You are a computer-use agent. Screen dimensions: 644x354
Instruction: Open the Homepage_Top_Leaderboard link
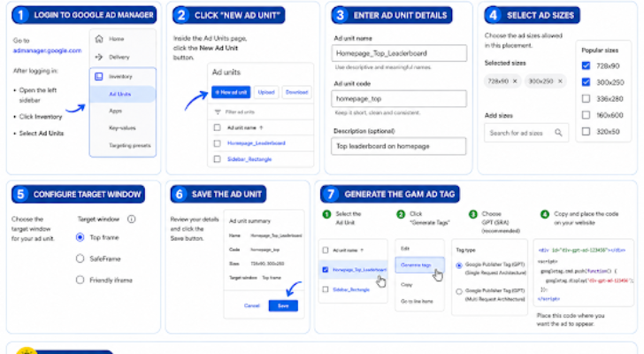coord(359,270)
